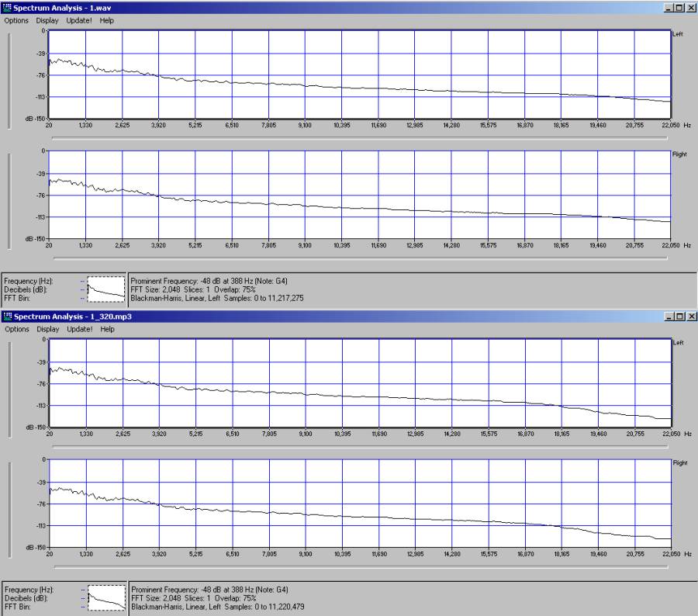Open the Options menu in the 1_320.mp3 window
The image size is (698, 616).
click(x=17, y=329)
